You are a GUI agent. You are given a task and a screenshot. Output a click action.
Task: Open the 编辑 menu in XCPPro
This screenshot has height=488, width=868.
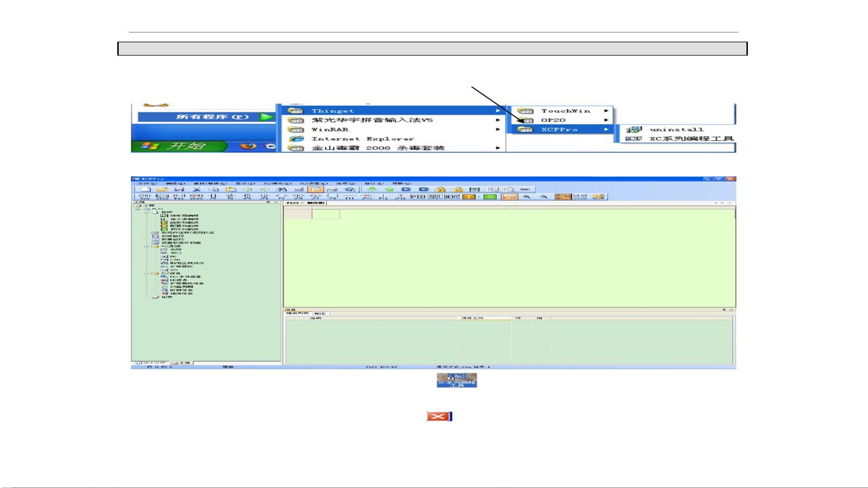tap(176, 183)
